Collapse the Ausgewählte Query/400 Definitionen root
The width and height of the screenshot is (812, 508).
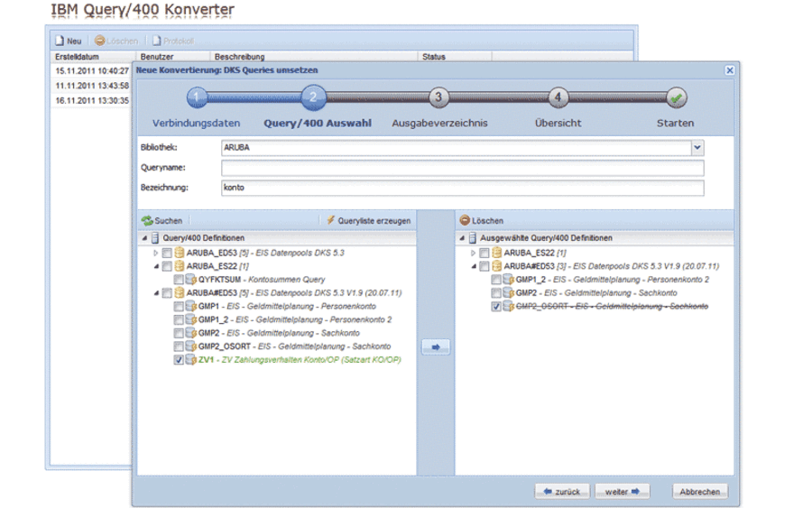tap(462, 238)
